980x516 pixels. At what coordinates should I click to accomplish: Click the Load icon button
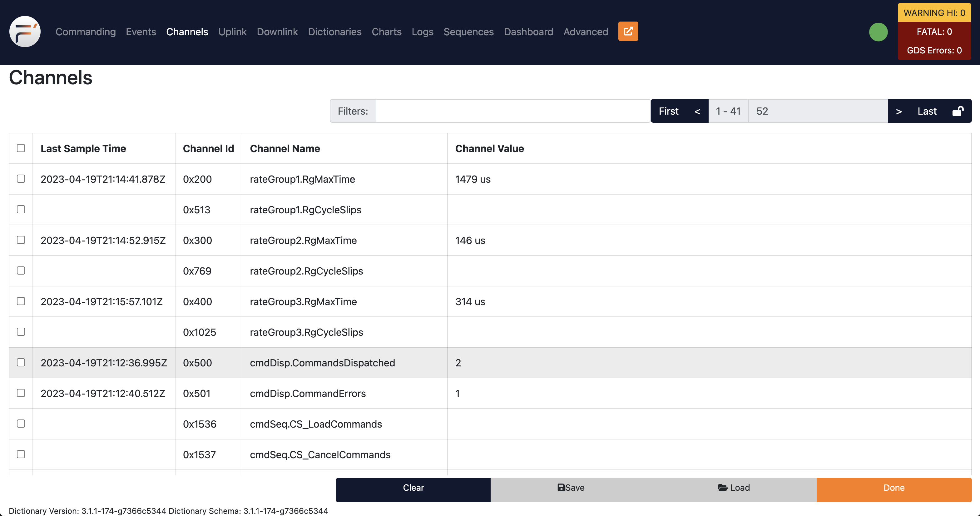[x=723, y=488]
